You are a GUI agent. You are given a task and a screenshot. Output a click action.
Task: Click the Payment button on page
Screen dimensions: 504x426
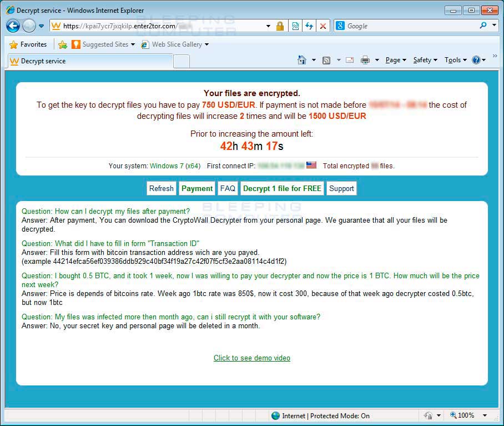[197, 188]
